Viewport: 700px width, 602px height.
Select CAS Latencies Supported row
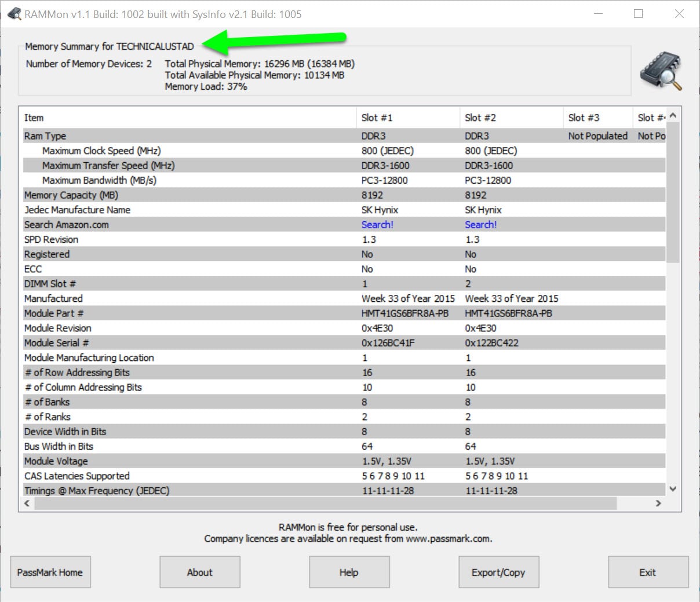(x=343, y=476)
